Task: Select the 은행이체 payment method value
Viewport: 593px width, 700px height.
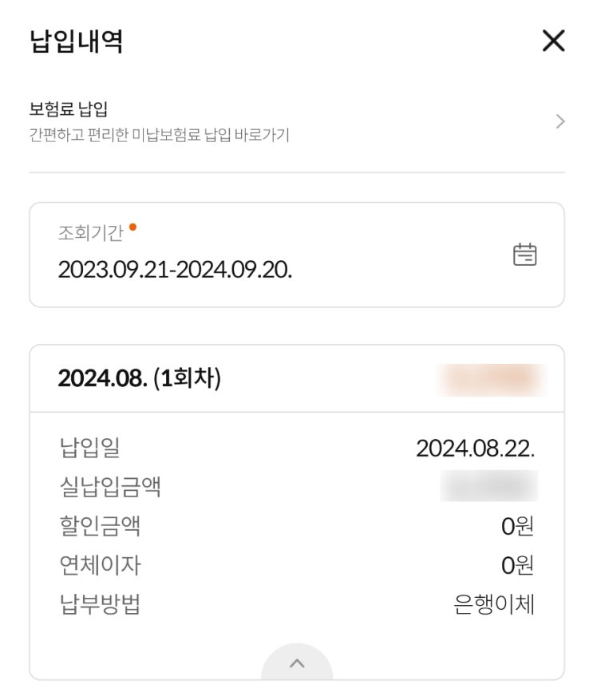Action: click(x=494, y=604)
